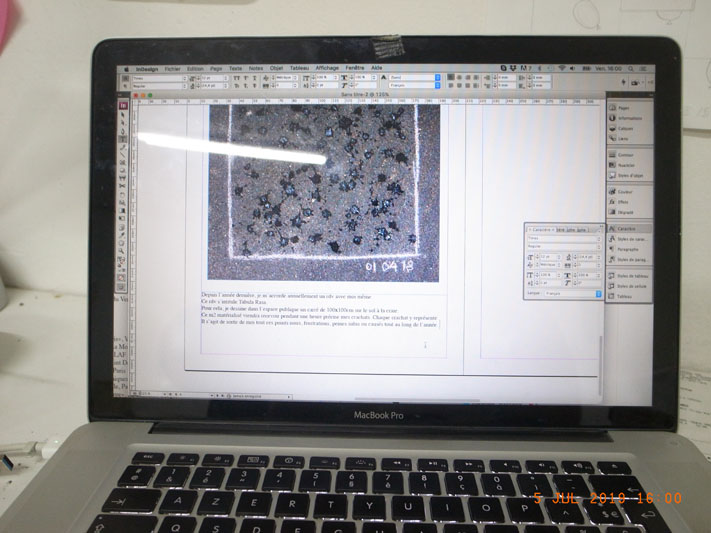Open the Couleur panel
The width and height of the screenshot is (711, 533).
[x=629, y=192]
